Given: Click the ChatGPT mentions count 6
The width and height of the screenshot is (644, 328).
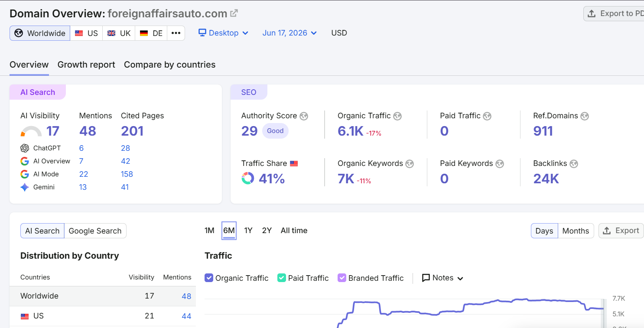Looking at the screenshot, I should click(x=81, y=148).
